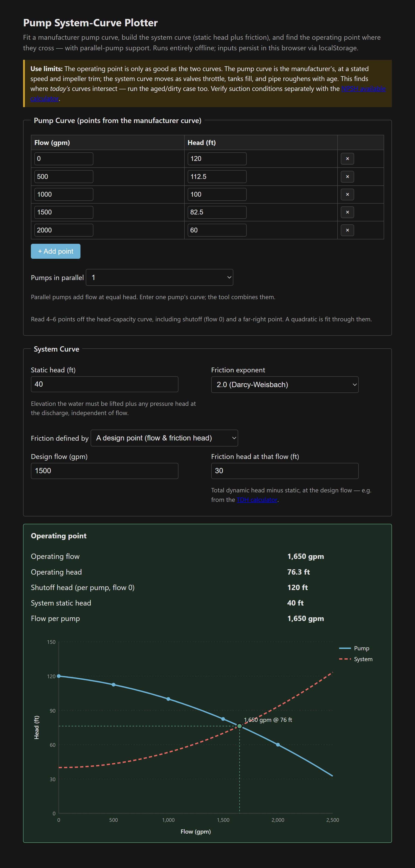Delete the 500 gpm row with ×

click(x=347, y=177)
